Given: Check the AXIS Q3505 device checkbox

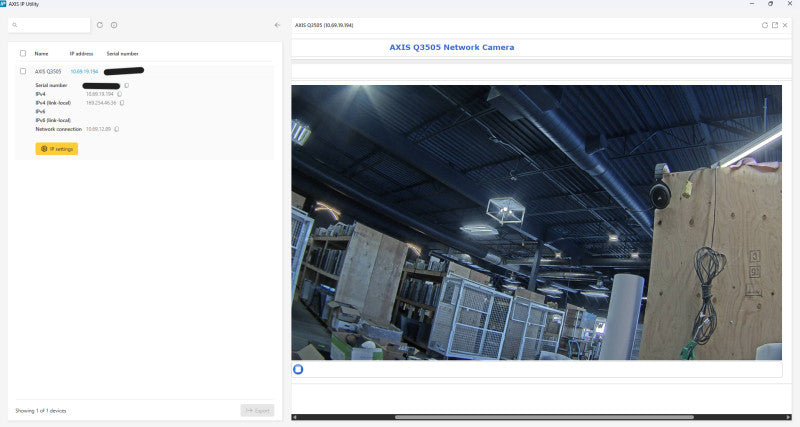Looking at the screenshot, I should coord(23,71).
